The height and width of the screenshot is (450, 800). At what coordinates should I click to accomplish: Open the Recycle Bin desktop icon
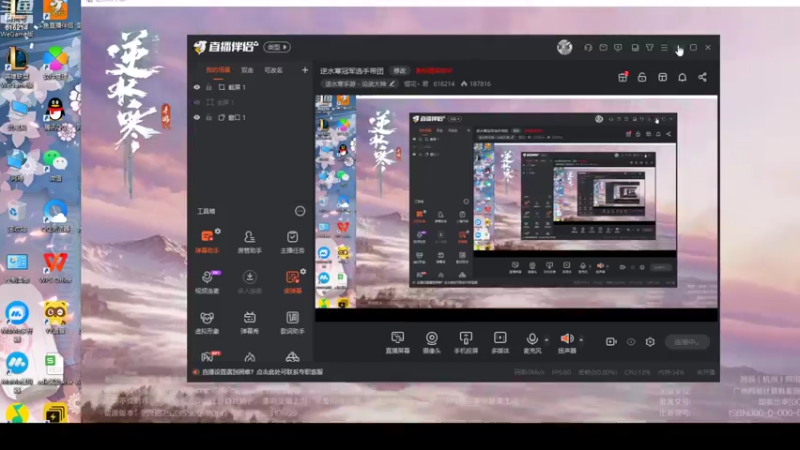(x=17, y=215)
